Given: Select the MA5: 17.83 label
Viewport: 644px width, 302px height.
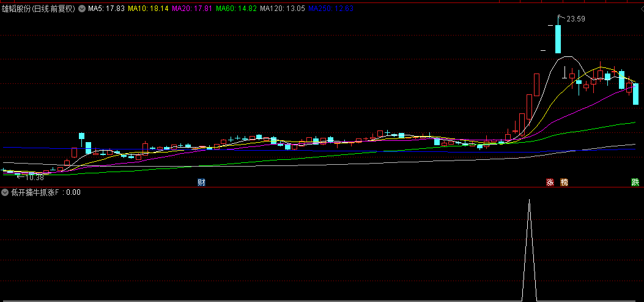Looking at the screenshot, I should [x=106, y=8].
